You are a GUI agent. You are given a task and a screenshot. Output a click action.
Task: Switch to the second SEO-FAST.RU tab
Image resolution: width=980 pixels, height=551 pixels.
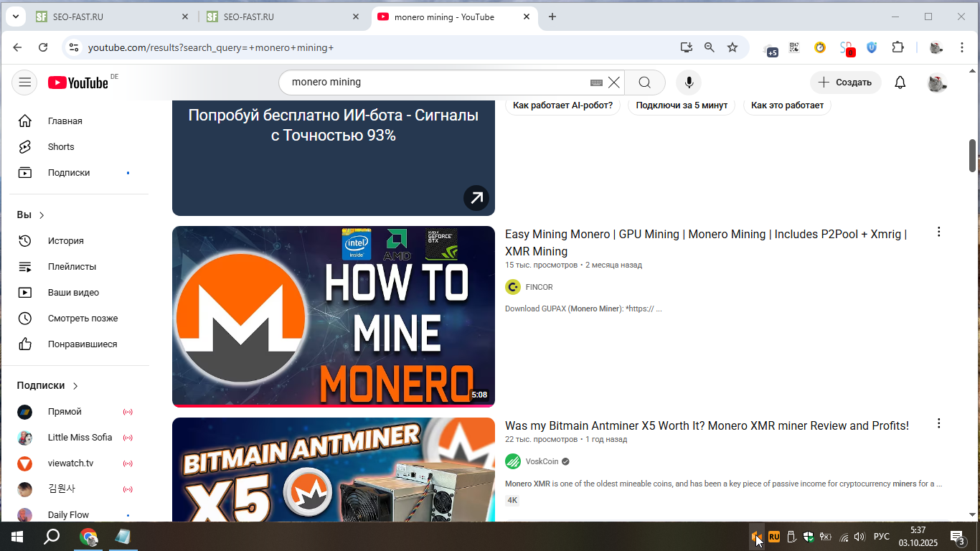283,17
